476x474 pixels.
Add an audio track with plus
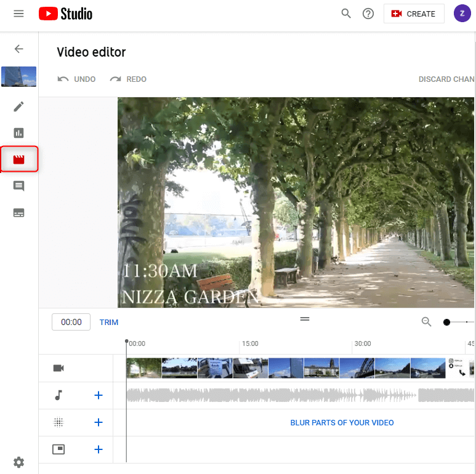(x=99, y=395)
